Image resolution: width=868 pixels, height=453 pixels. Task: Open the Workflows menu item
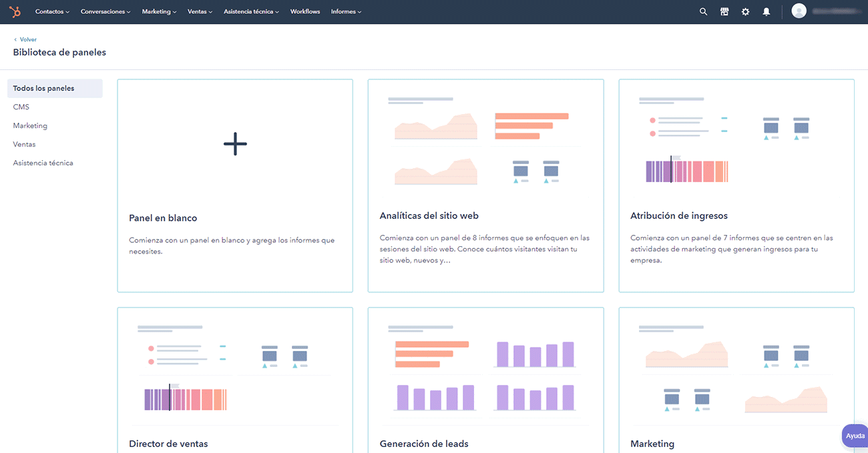tap(304, 11)
